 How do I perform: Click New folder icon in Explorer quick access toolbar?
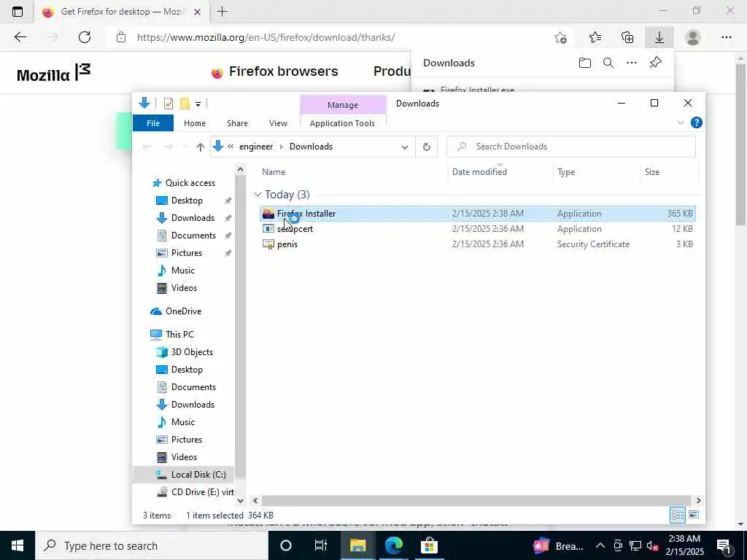185,104
